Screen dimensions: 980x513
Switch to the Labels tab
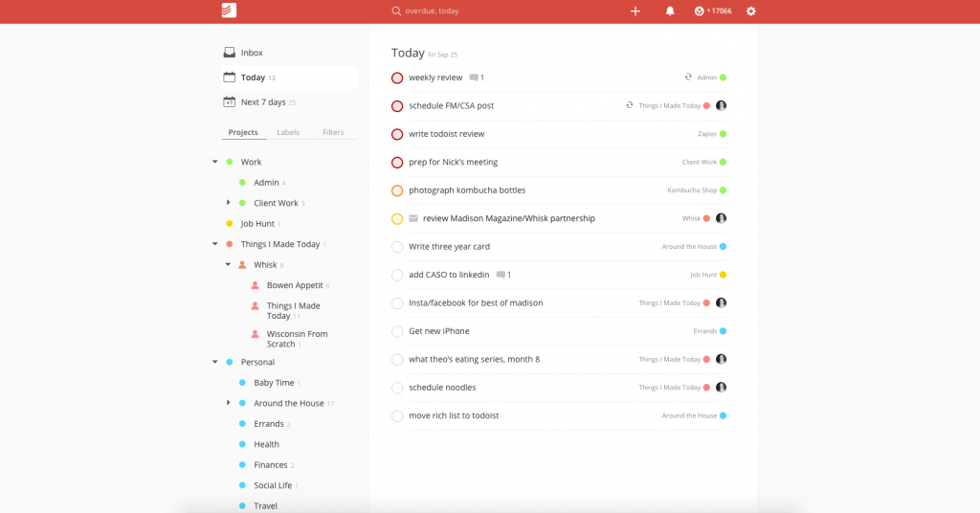point(288,132)
